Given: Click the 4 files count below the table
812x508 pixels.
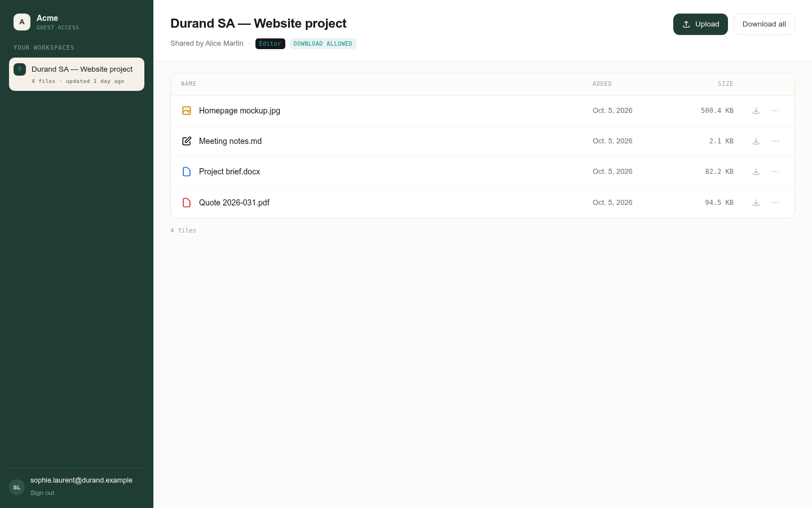Looking at the screenshot, I should [x=183, y=231].
